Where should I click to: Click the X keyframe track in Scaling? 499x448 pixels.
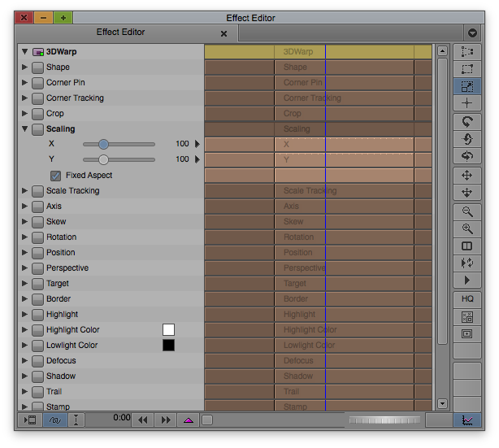319,144
